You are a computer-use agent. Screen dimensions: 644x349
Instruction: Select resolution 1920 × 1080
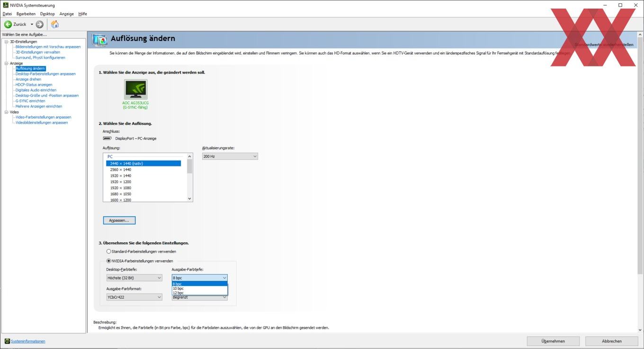tap(121, 188)
